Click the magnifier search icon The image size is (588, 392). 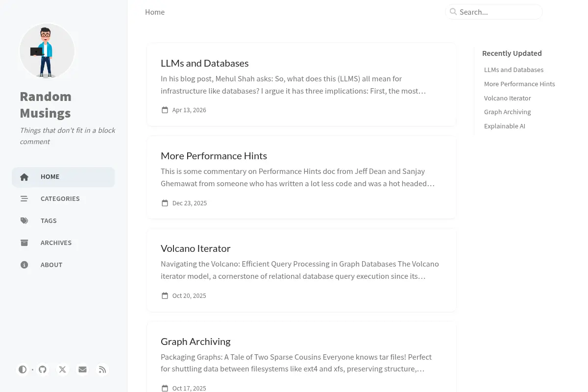[453, 12]
